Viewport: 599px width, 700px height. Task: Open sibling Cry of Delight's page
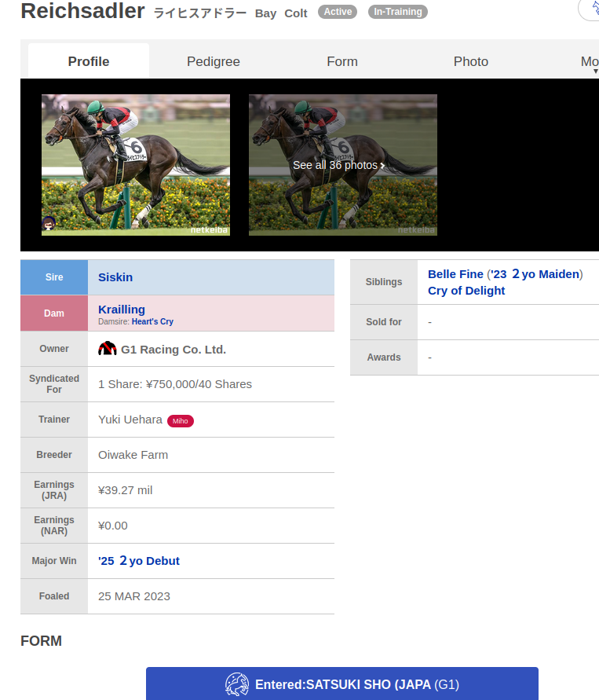(x=466, y=291)
